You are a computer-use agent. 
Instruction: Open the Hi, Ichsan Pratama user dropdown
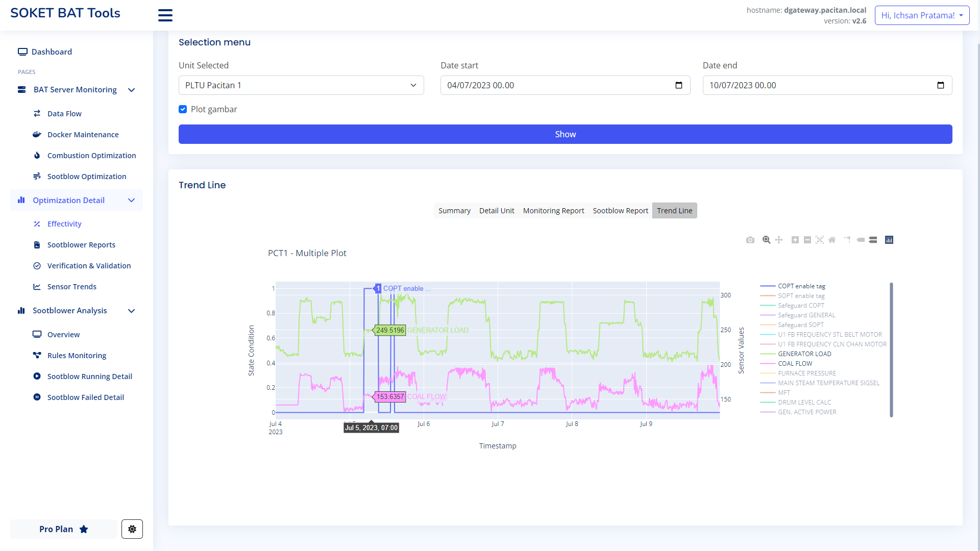pos(922,15)
